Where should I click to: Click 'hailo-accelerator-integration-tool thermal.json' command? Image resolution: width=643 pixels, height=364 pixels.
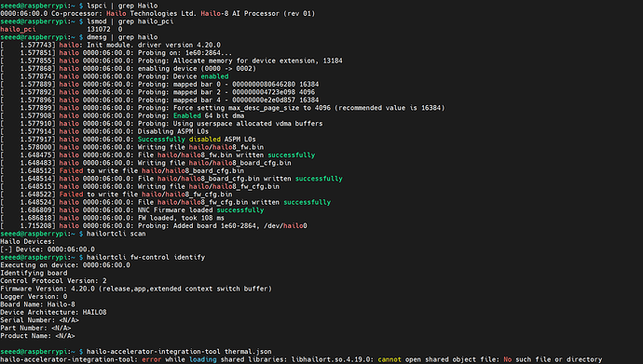[x=179, y=351]
